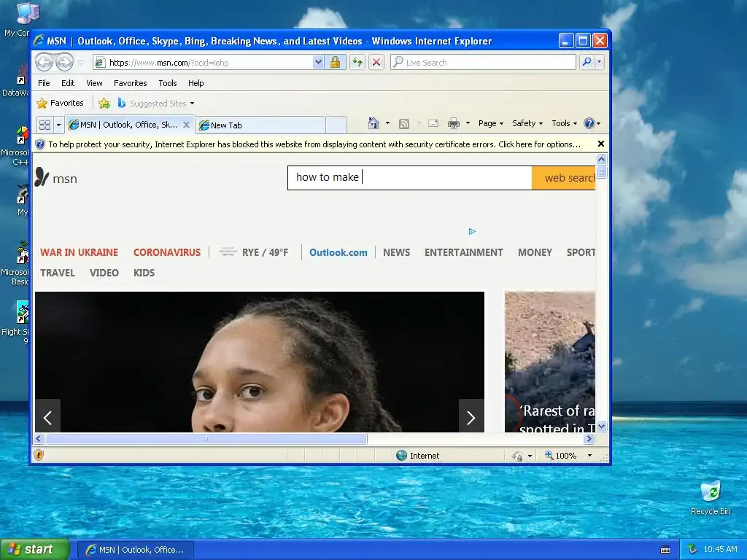Click the Forward navigation arrow
Screen dimensions: 747x560
point(64,62)
